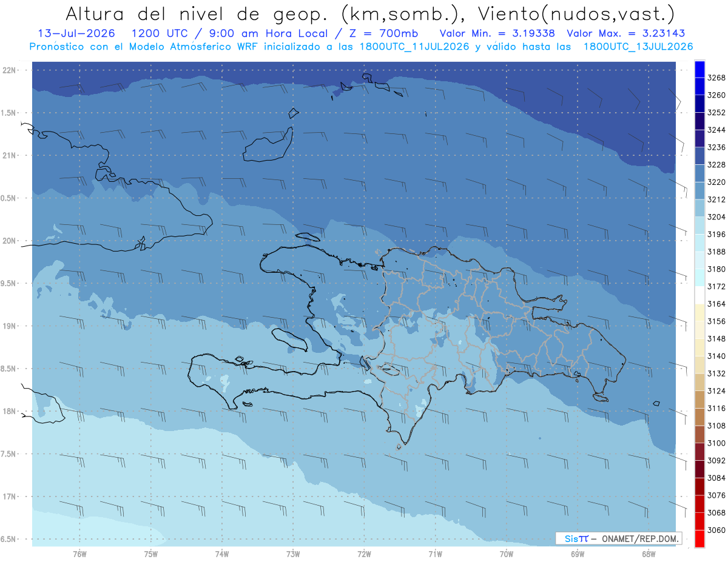Click the 17N latitude axis label
Image resolution: width=728 pixels, height=562 pixels.
click(x=10, y=497)
